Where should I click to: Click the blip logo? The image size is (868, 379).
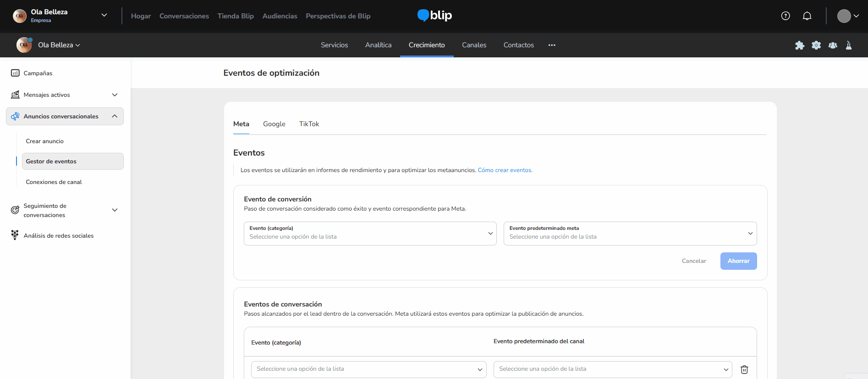click(x=434, y=16)
